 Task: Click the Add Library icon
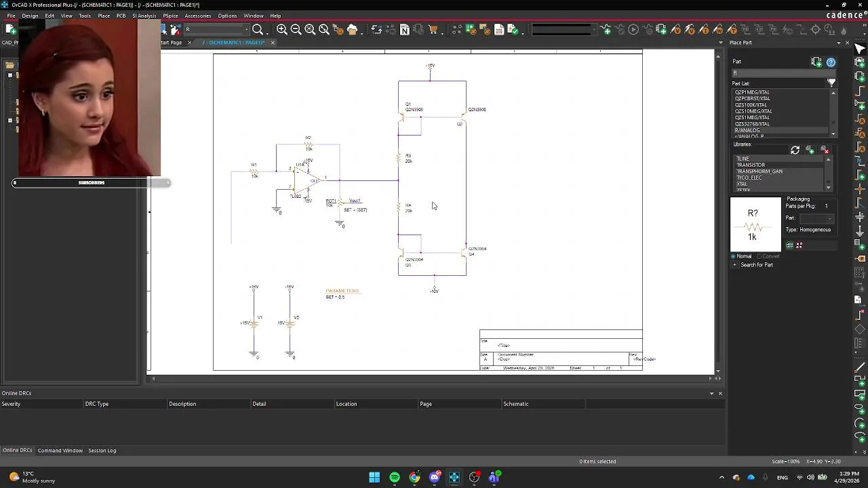[x=810, y=150]
